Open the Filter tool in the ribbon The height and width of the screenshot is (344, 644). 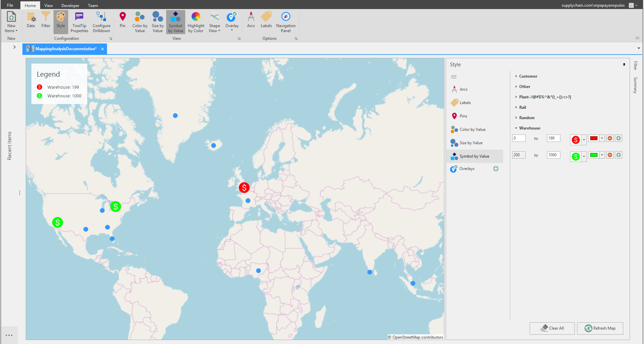click(x=46, y=22)
